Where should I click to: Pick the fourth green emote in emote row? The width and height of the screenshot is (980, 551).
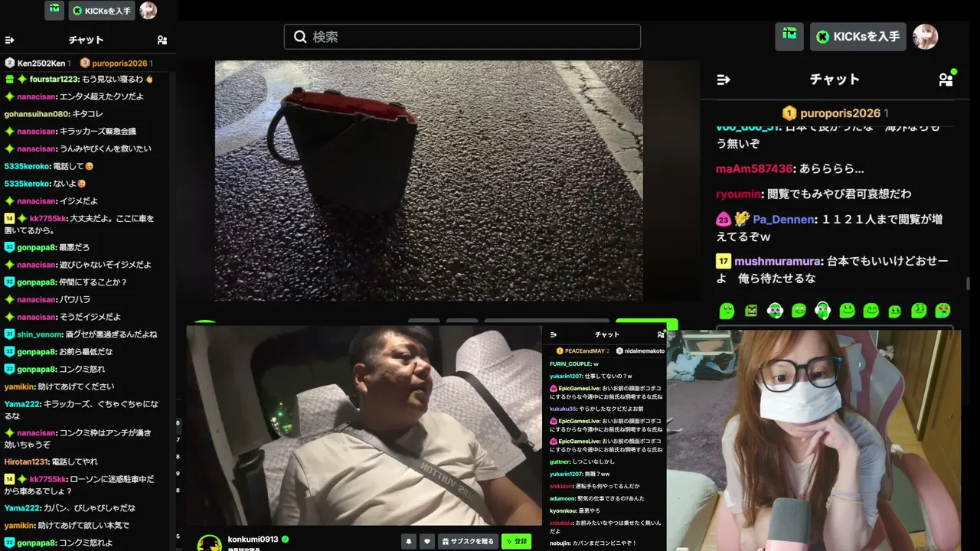(x=799, y=310)
